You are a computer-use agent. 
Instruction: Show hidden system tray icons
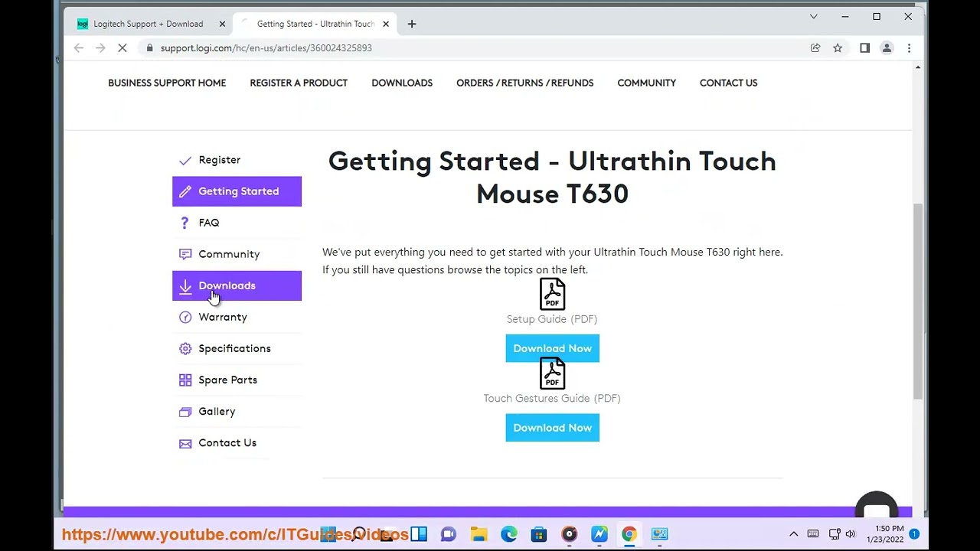793,534
